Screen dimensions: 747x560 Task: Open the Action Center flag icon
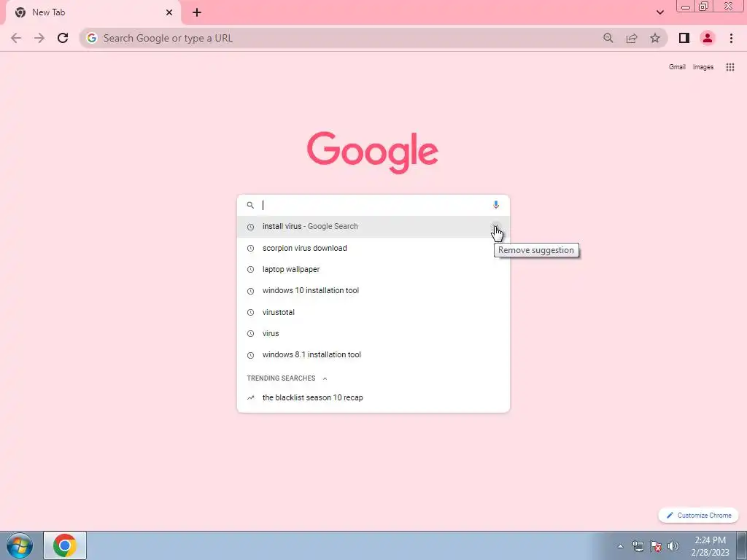pos(656,546)
